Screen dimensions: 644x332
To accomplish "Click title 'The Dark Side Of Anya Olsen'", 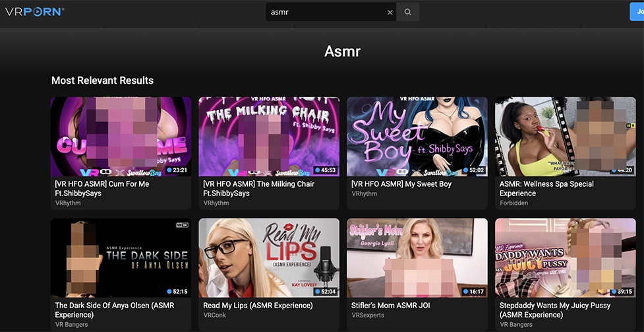I will (115, 310).
